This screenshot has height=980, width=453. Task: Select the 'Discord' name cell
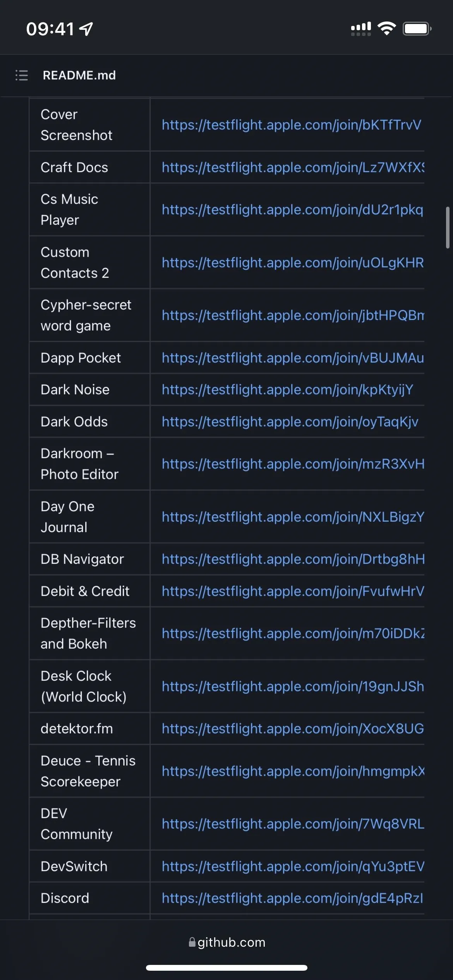(x=89, y=898)
